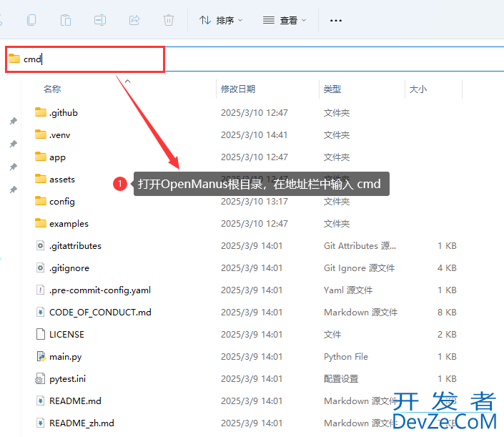This screenshot has width=504, height=437.
Task: Select the CODE_OF_CONDUCT.md file icon
Action: point(40,313)
